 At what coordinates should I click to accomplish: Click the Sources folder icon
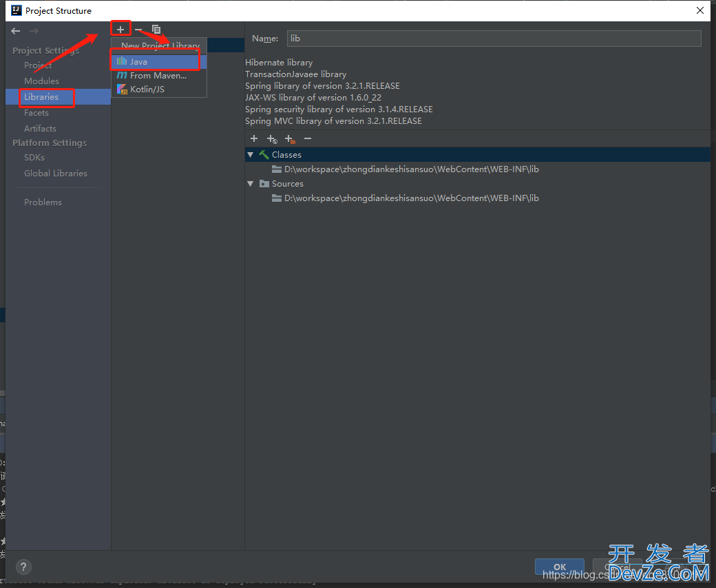(x=264, y=184)
